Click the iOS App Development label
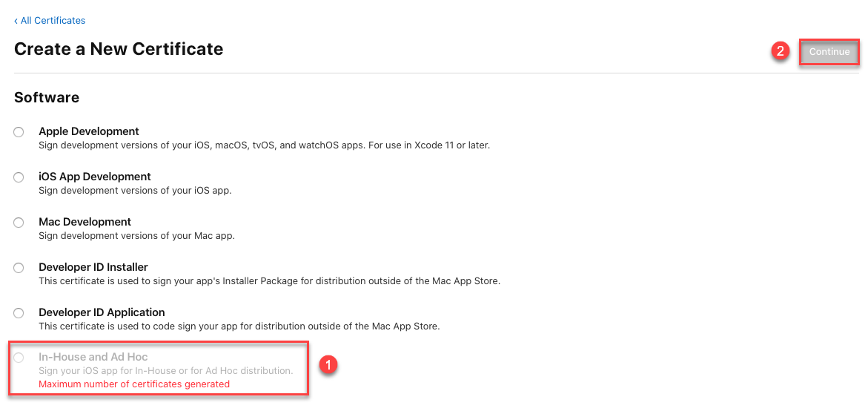The width and height of the screenshot is (868, 417). tap(95, 177)
